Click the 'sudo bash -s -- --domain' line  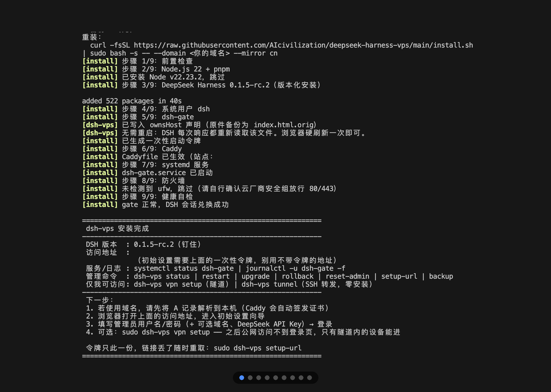point(180,53)
